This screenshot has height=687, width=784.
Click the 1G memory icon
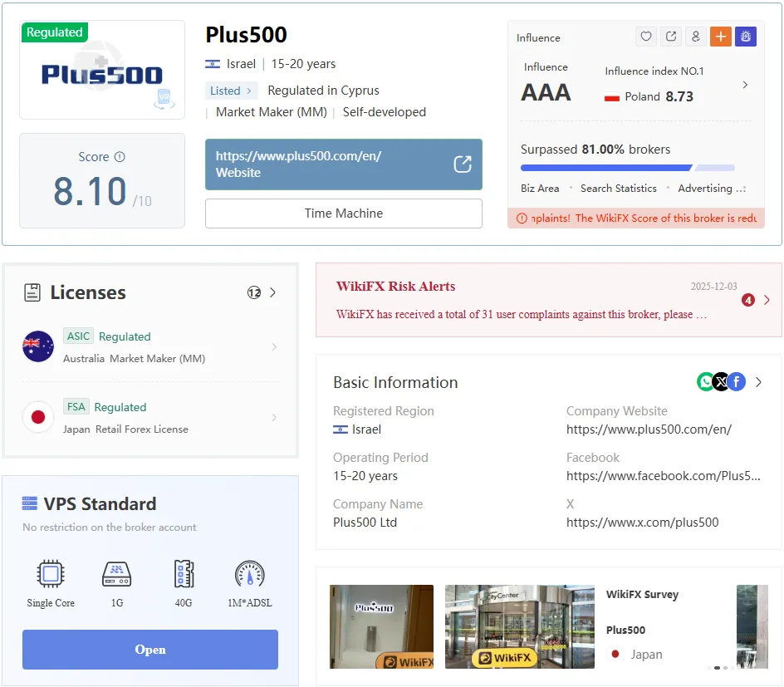coord(117,573)
